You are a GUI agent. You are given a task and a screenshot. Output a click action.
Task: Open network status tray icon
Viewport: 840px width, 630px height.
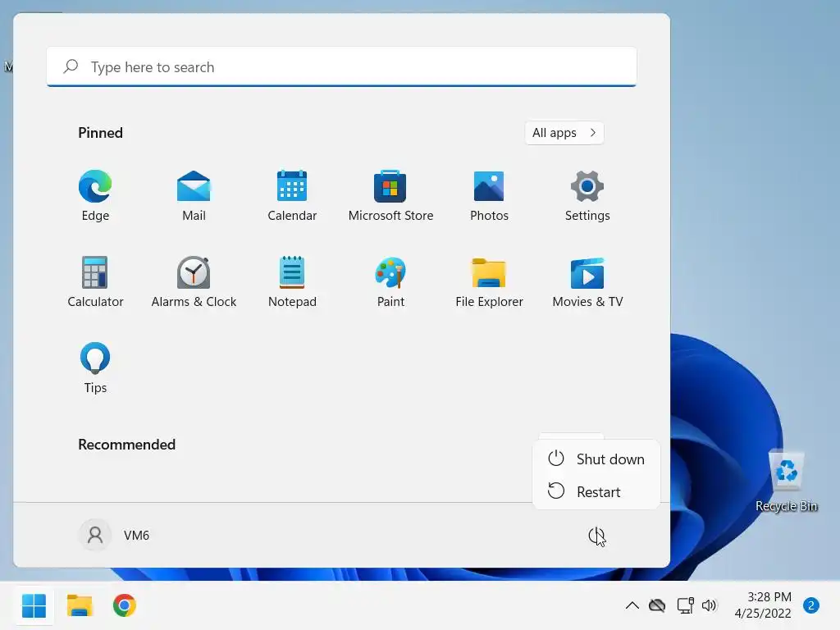685,606
